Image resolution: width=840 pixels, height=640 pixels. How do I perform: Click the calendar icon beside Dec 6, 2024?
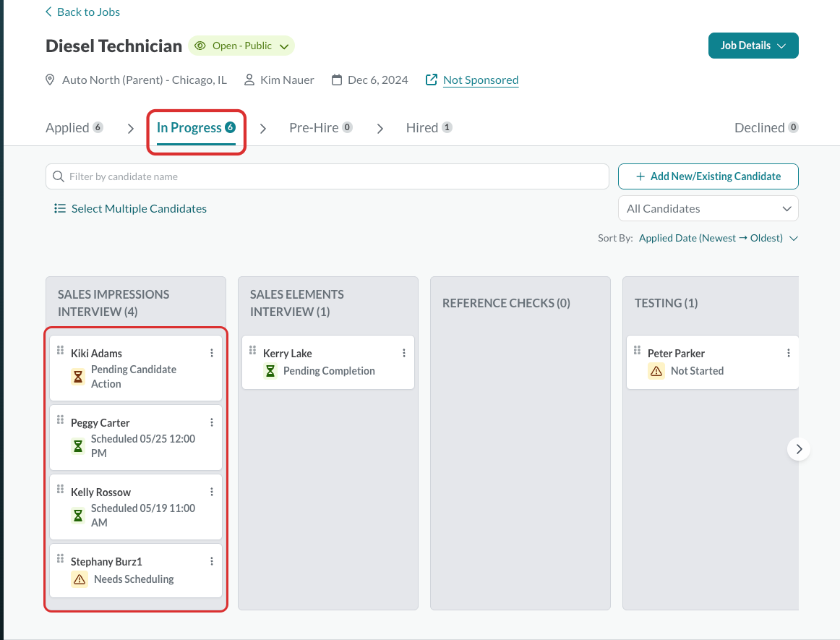coord(336,80)
